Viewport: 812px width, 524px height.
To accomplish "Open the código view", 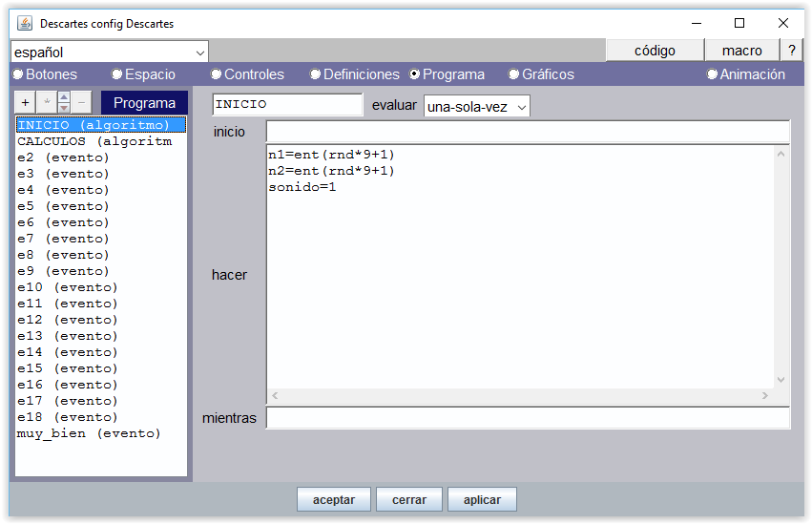I will click(655, 51).
